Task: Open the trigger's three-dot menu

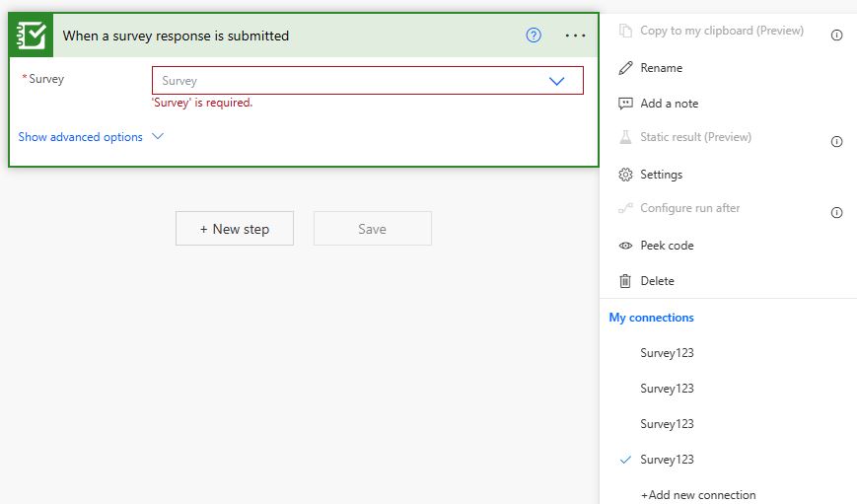Action: [x=576, y=36]
